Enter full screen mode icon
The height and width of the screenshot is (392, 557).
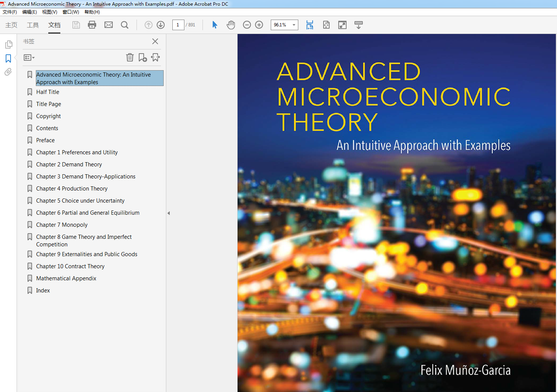[342, 25]
